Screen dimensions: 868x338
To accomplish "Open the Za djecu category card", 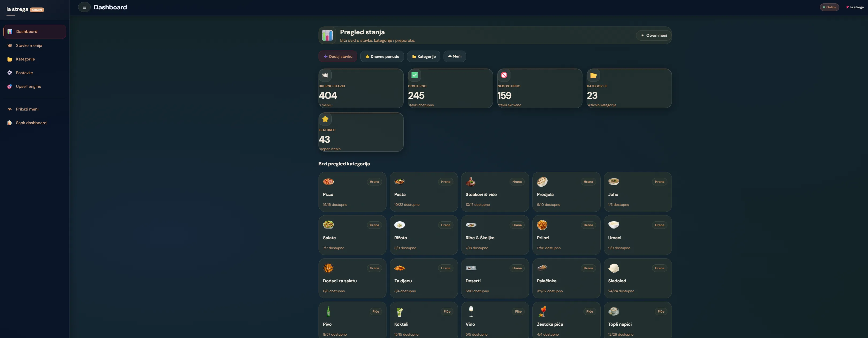I will 423,278.
